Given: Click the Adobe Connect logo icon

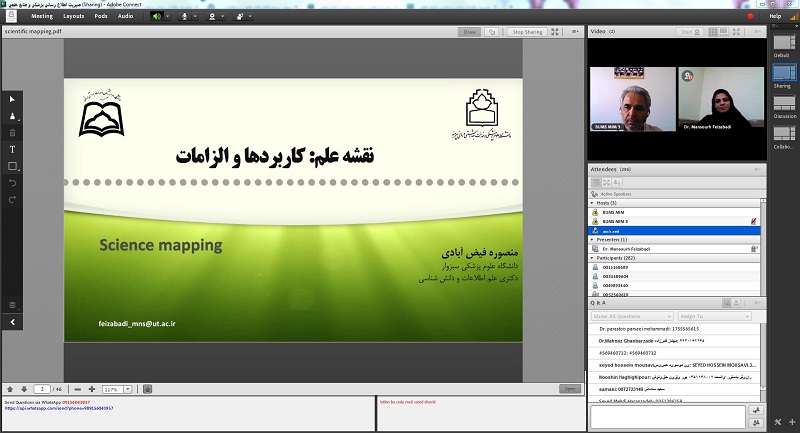Looking at the screenshot, I should (11, 16).
